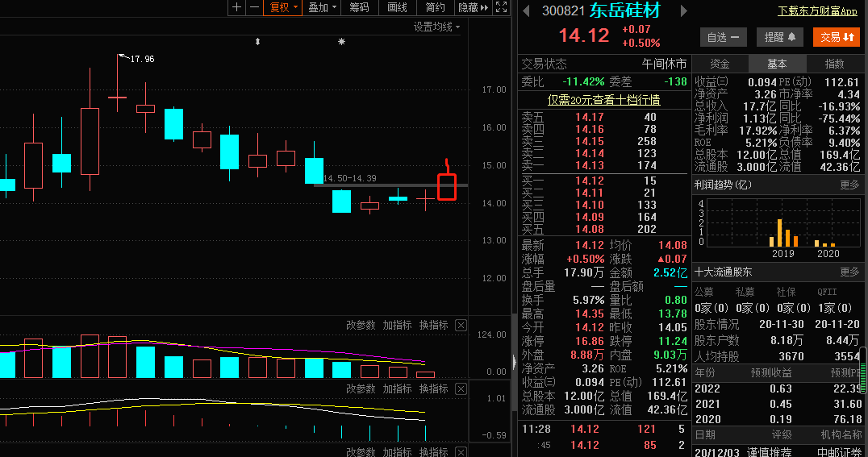Image resolution: width=868 pixels, height=457 pixels.
Task: Select the 卖四 price 14.16
Action: pyautogui.click(x=589, y=129)
